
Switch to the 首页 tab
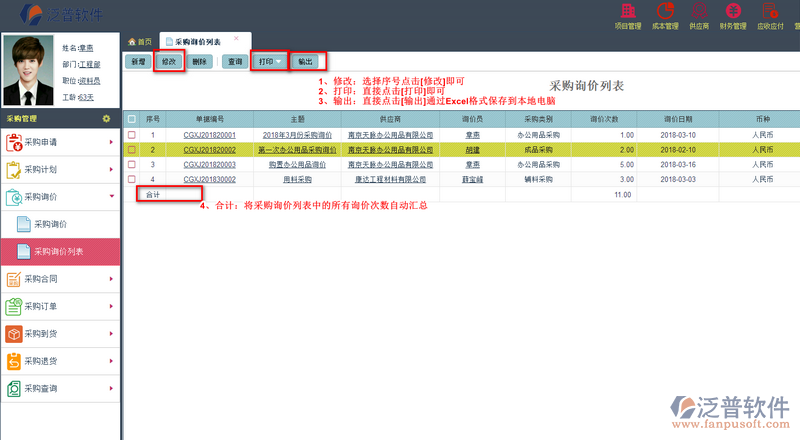tap(140, 42)
